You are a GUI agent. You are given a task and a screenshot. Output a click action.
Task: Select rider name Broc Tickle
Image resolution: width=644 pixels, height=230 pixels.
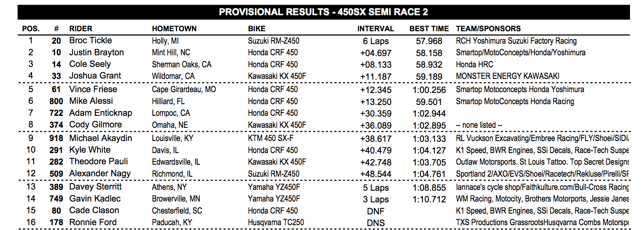click(90, 40)
